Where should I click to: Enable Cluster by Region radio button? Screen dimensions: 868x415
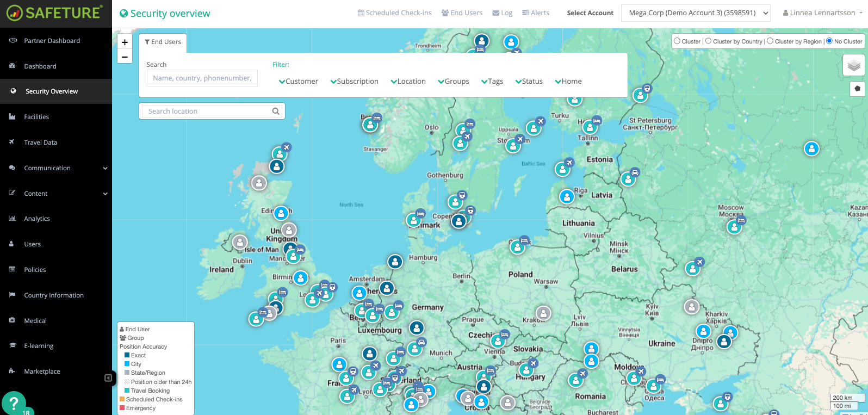pos(770,41)
